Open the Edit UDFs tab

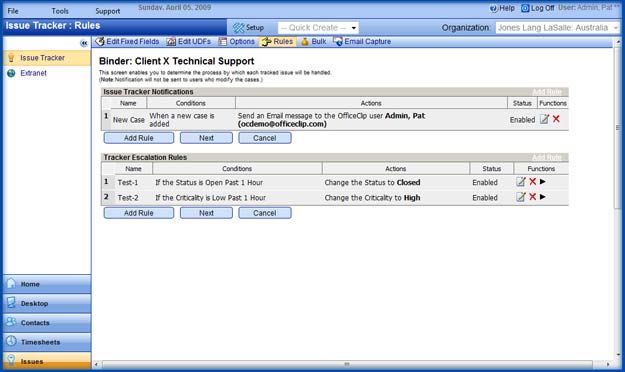point(194,41)
